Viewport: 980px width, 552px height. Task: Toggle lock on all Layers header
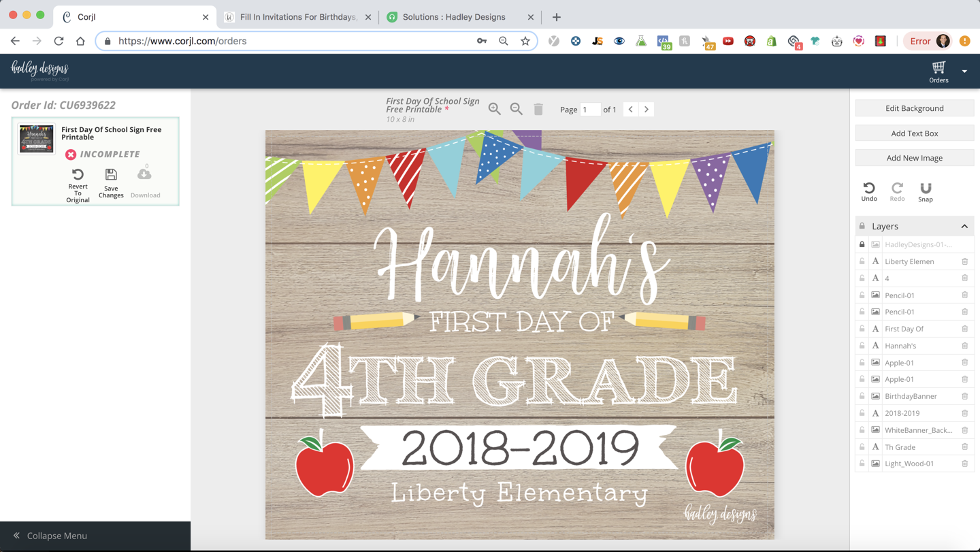(x=862, y=226)
